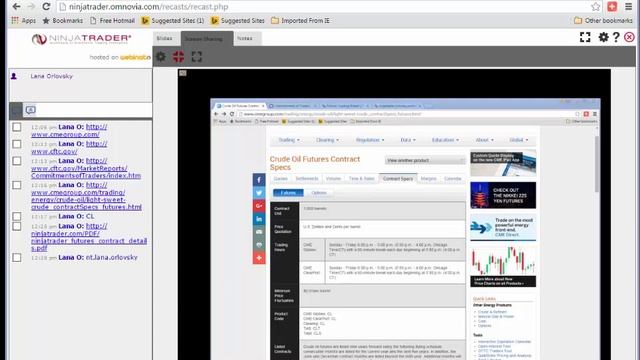Viewport: 640px width, 360px height.
Task: Share on LinkedIn in the shared CME page
Action: [259, 219]
